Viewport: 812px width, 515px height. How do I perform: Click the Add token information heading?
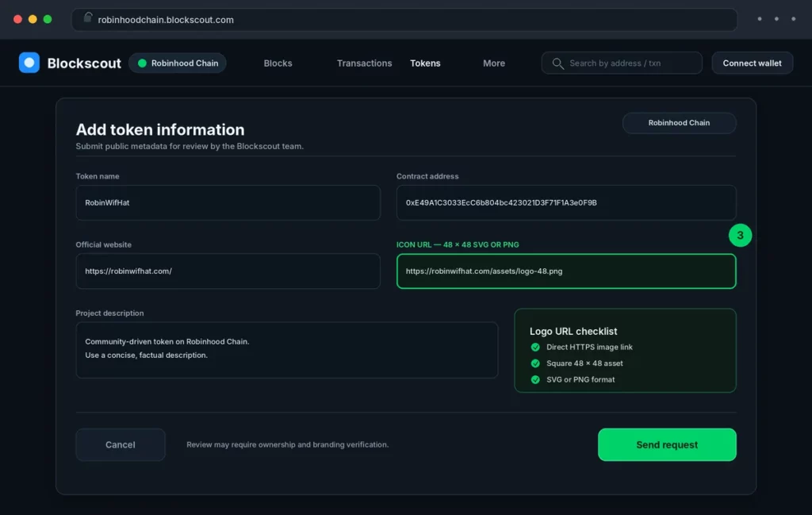click(160, 129)
